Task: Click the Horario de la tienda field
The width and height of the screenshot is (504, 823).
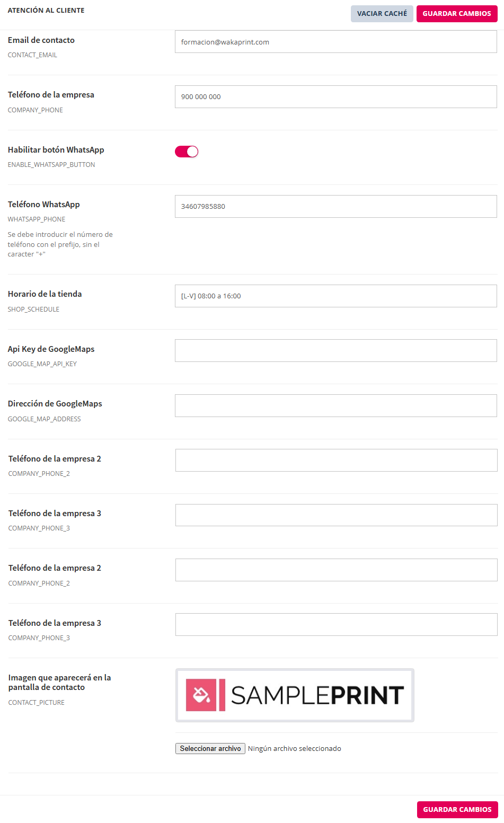Action: pos(335,296)
